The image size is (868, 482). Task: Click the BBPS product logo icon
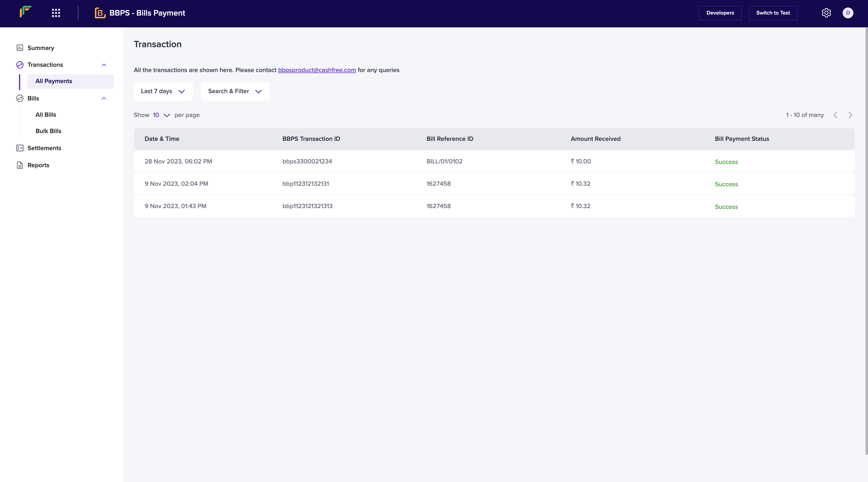(x=100, y=13)
